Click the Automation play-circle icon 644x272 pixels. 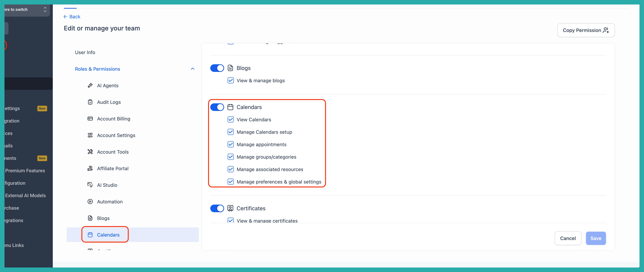(x=90, y=202)
